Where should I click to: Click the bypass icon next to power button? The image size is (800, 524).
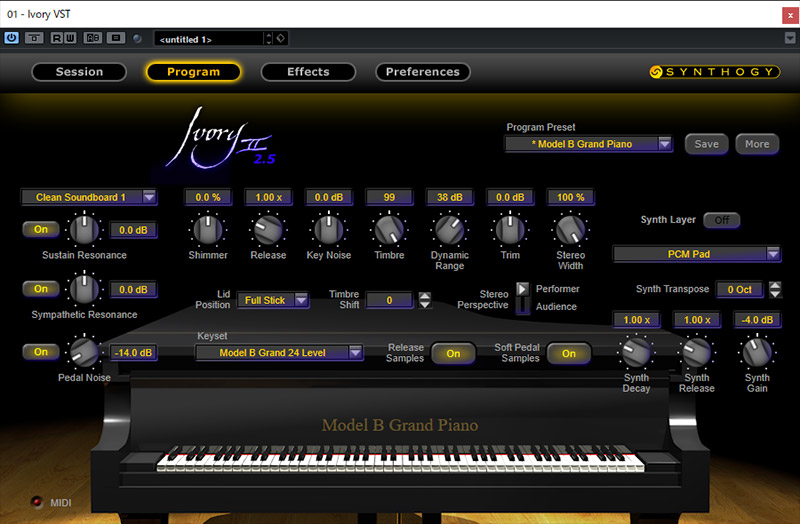(34, 38)
